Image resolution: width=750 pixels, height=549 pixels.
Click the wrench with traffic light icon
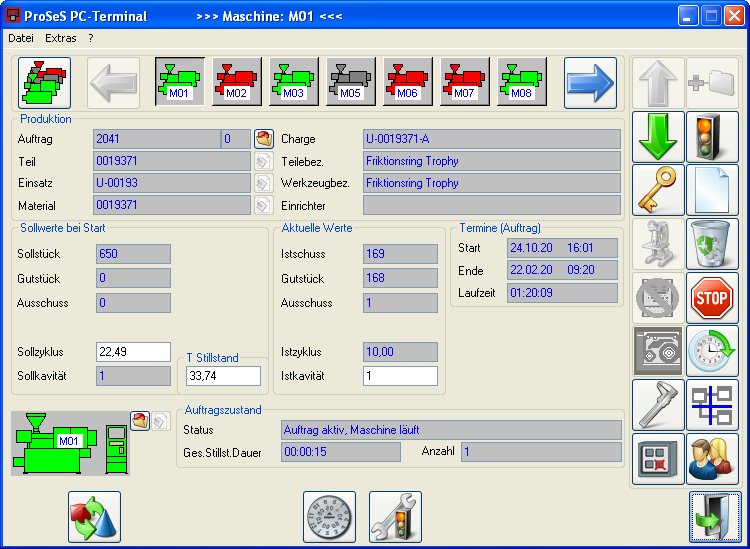395,517
